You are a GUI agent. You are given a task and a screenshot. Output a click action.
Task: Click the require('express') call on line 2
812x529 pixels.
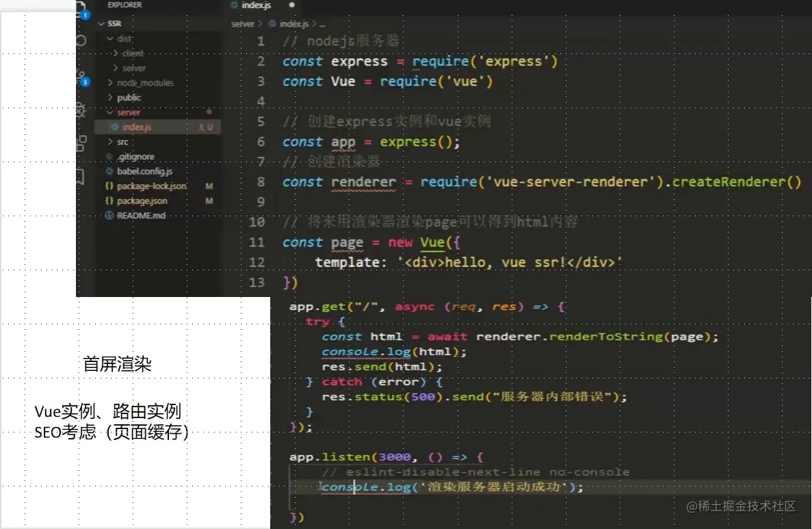(485, 61)
